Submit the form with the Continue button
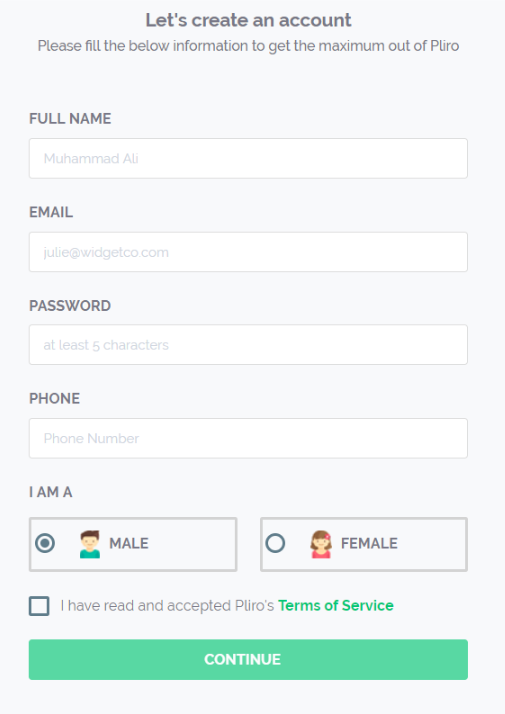505x714 pixels. coord(248,659)
